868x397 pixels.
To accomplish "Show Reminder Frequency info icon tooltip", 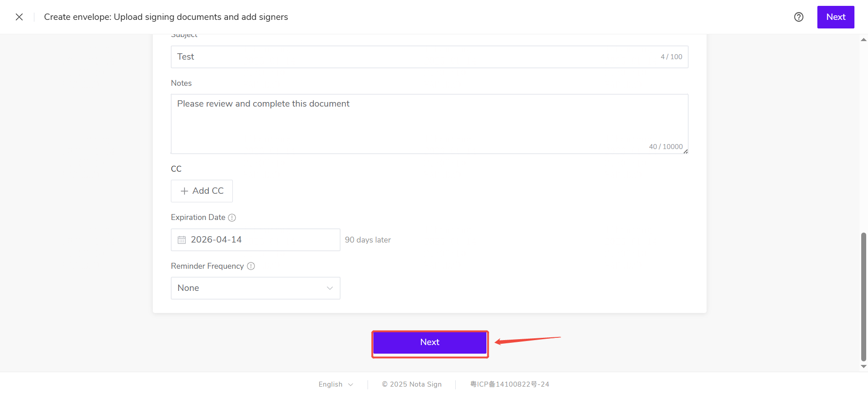I will [x=251, y=266].
